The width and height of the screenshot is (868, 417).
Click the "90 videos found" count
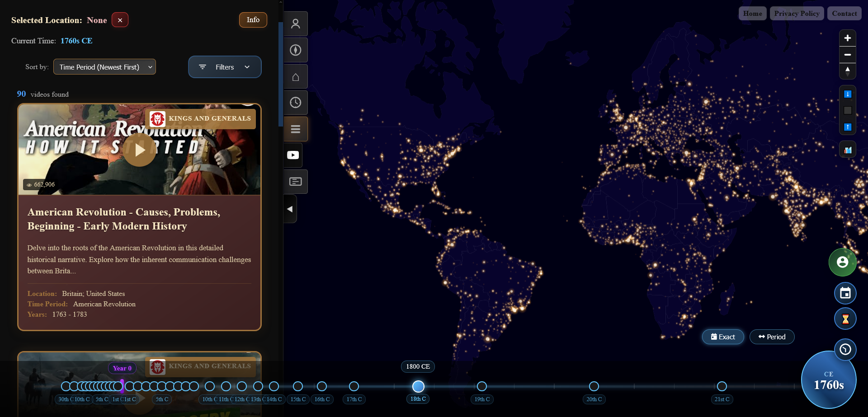tap(43, 94)
